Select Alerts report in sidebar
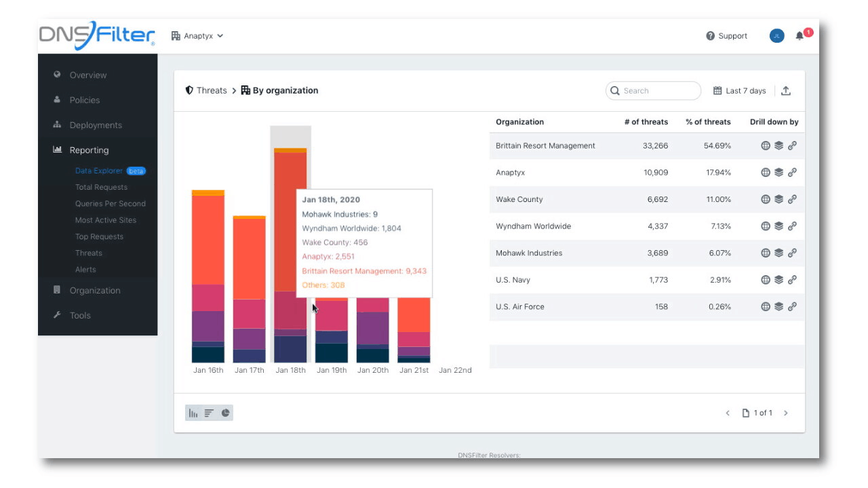Image resolution: width=868 pixels, height=488 pixels. 85,269
